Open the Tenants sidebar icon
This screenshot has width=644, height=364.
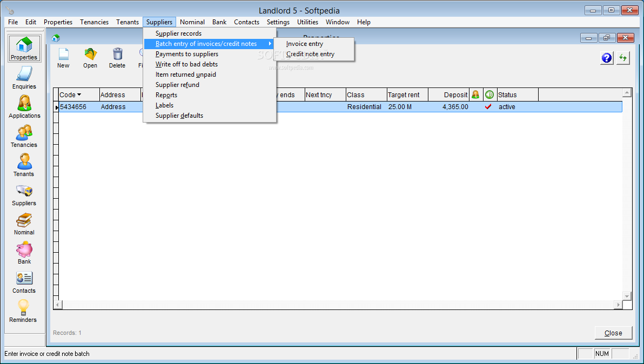point(24,165)
